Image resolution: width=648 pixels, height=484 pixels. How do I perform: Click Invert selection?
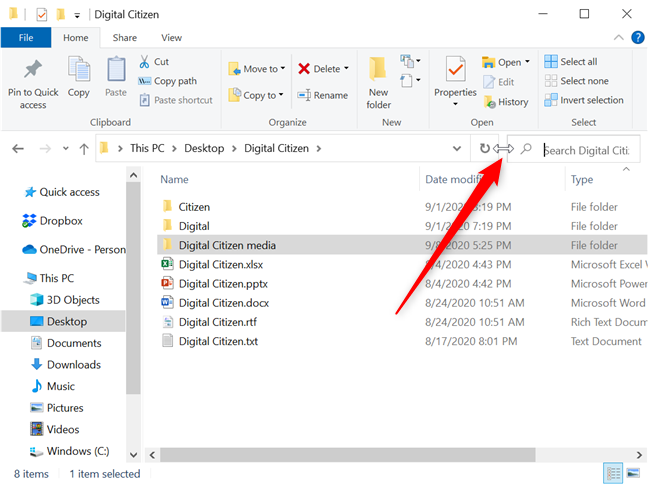pos(584,100)
